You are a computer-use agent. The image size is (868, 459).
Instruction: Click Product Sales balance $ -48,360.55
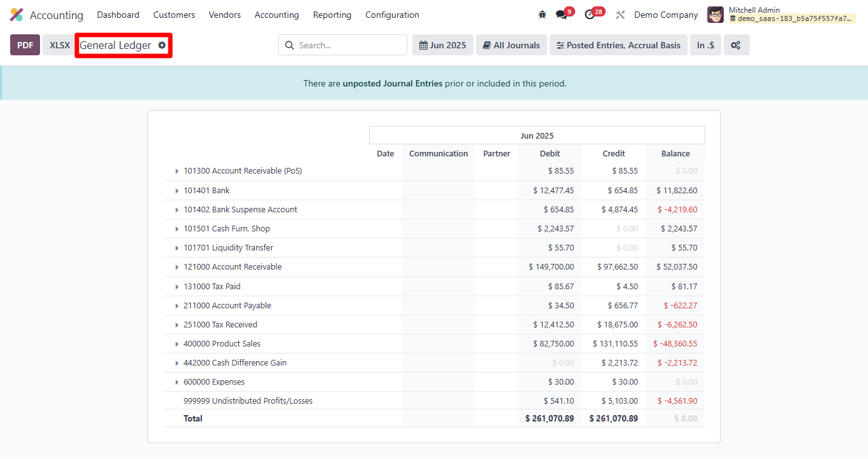[675, 344]
